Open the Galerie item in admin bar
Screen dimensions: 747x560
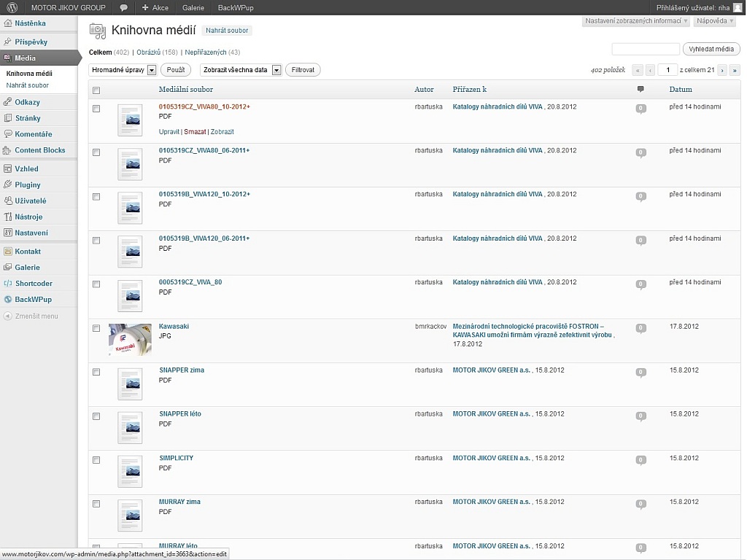[193, 8]
